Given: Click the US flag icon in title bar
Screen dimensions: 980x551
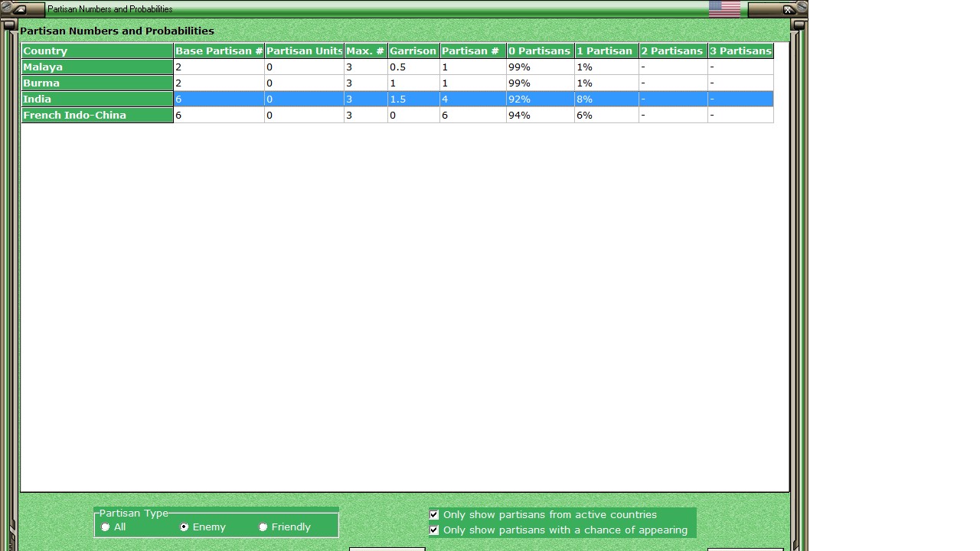Looking at the screenshot, I should tap(724, 9).
